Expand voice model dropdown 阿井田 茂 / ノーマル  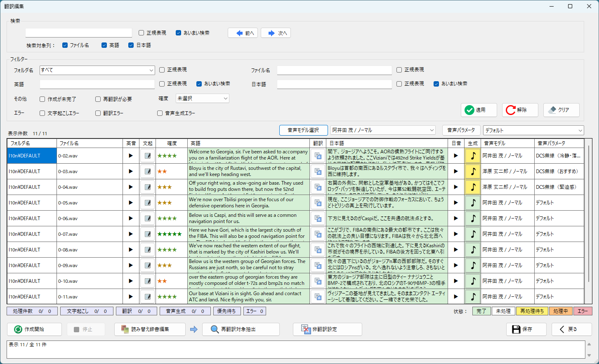383,130
